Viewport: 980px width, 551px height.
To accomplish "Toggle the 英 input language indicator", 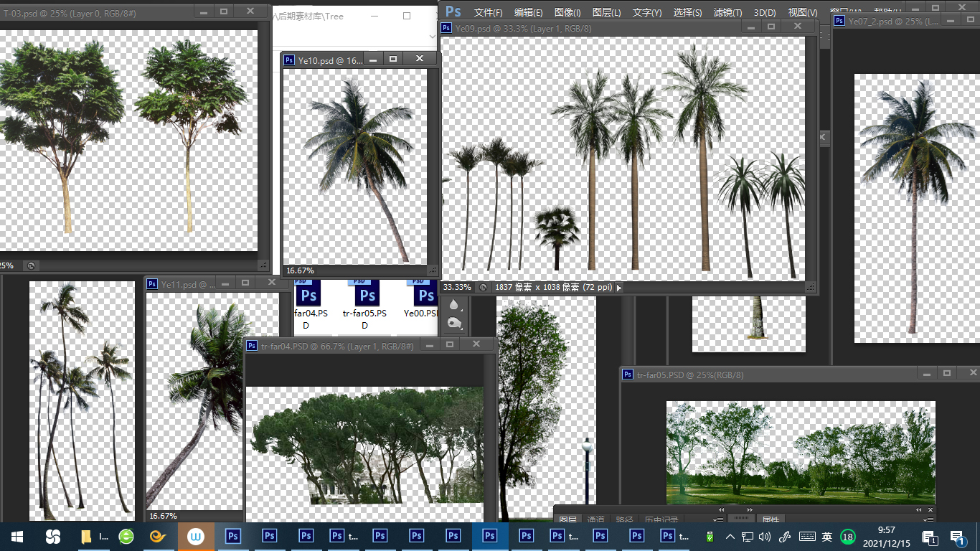I will pyautogui.click(x=827, y=536).
